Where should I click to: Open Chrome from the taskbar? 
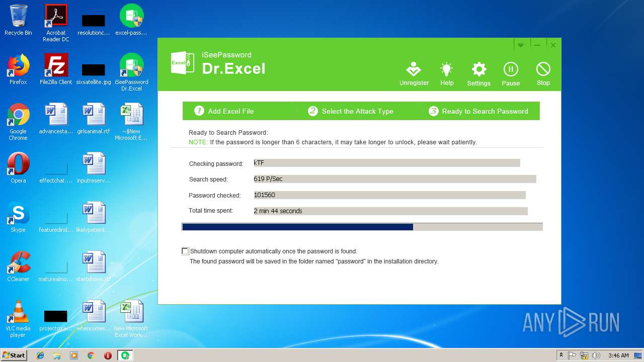(x=91, y=355)
